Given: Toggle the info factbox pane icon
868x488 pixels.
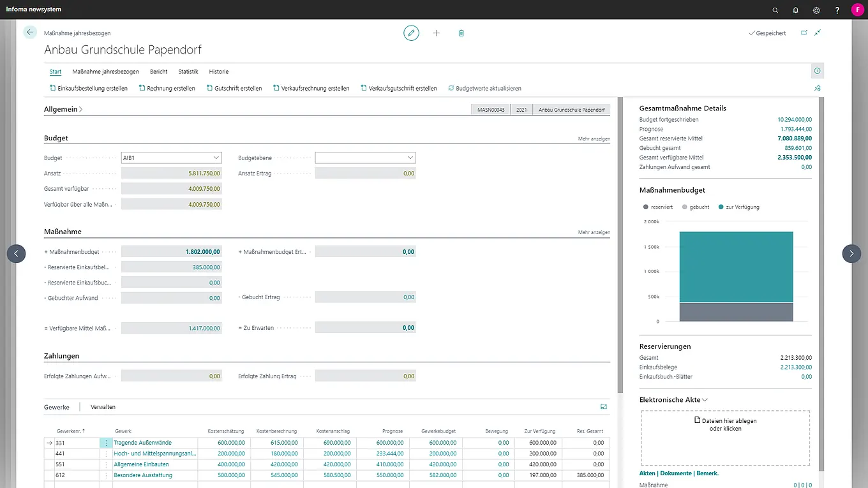Looking at the screenshot, I should coord(817,71).
